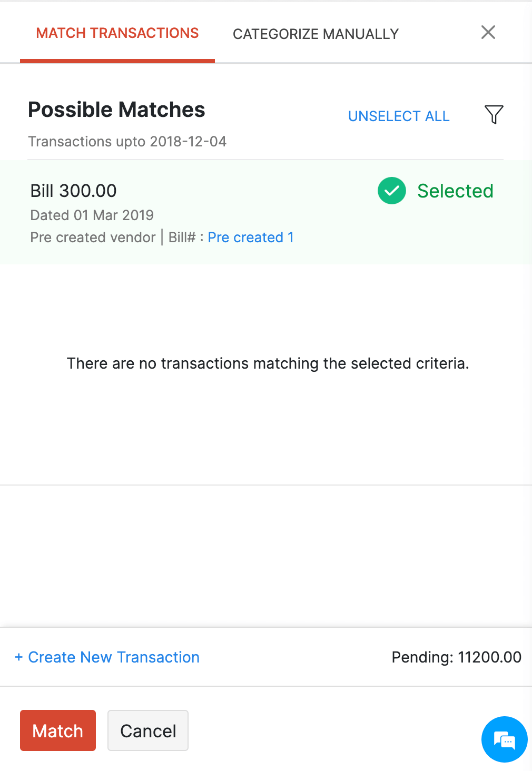Open the Match Transactions tab
Screen dimensions: 532x771
tap(117, 33)
